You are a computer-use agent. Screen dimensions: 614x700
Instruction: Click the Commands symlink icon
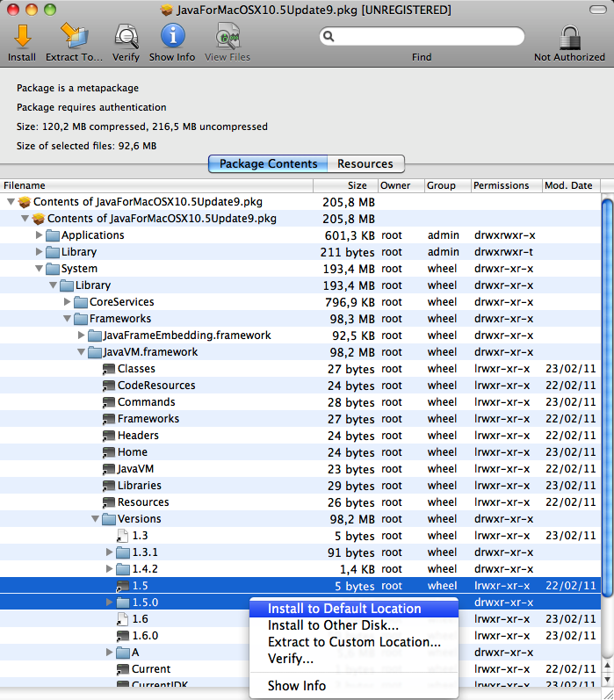(109, 402)
